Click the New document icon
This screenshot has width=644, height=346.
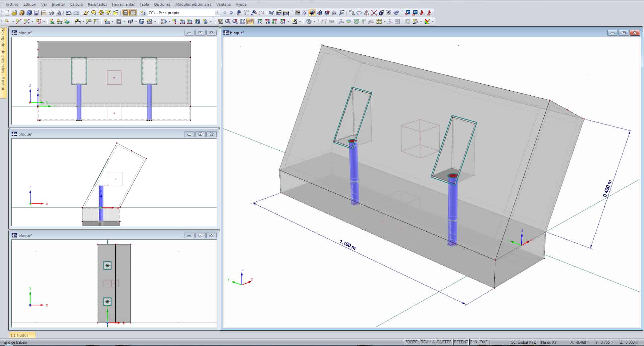coord(7,13)
